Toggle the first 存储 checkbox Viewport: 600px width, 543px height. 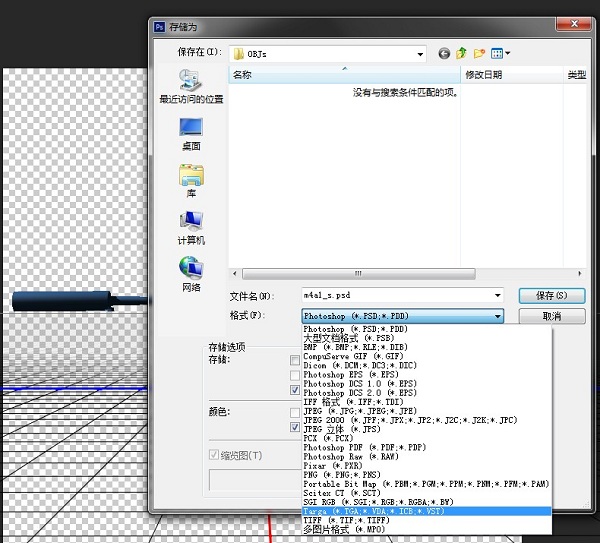click(295, 360)
